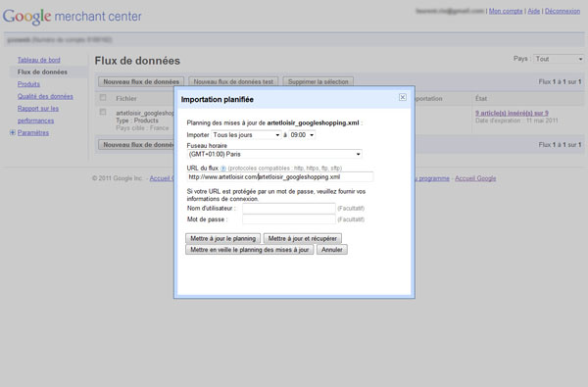588x387 pixels.
Task: Click the État column header
Action: coord(481,99)
